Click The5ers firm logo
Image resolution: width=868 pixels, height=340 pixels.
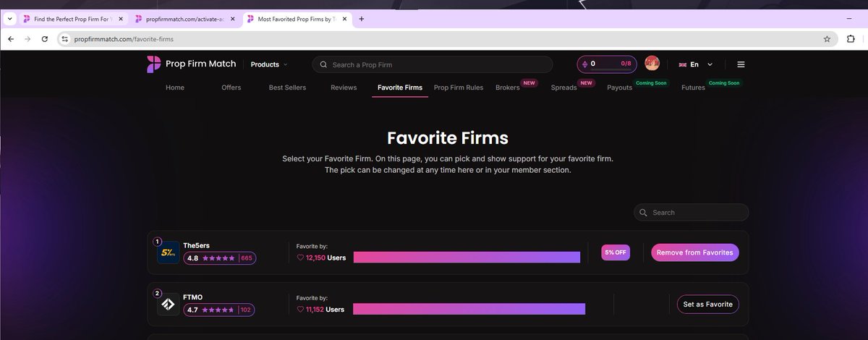tap(168, 252)
